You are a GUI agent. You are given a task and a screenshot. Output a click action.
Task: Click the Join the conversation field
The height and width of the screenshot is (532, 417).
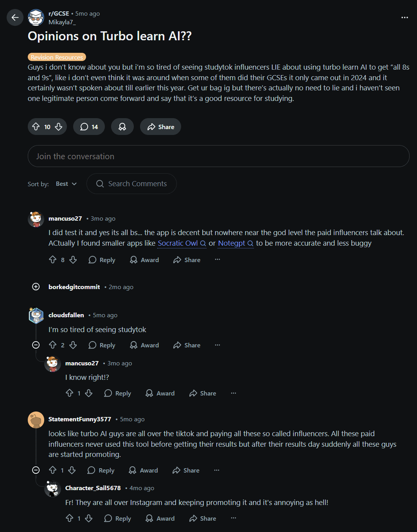[x=218, y=156]
